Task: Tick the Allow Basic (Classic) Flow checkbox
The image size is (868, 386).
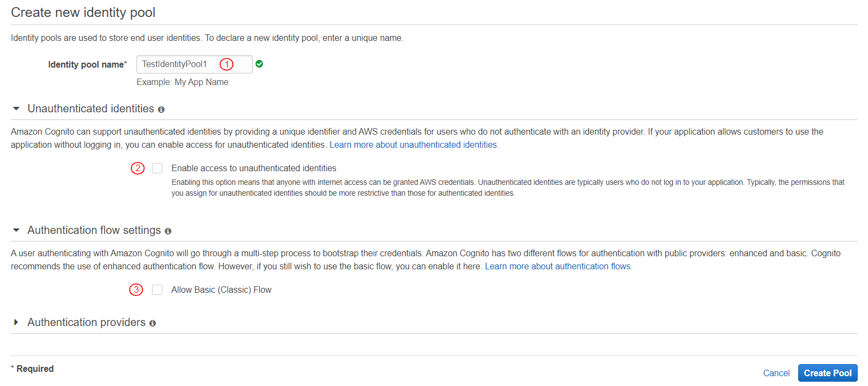Action: click(157, 289)
